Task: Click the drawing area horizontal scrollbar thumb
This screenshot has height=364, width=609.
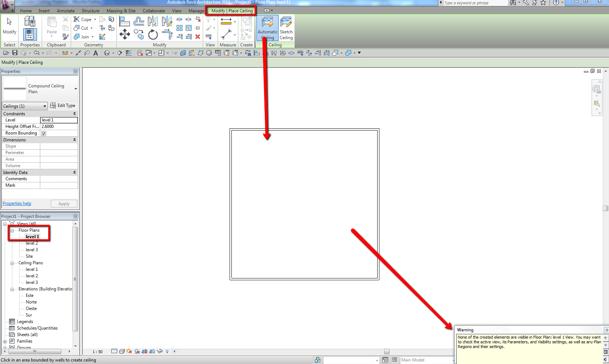Action: tap(387, 351)
